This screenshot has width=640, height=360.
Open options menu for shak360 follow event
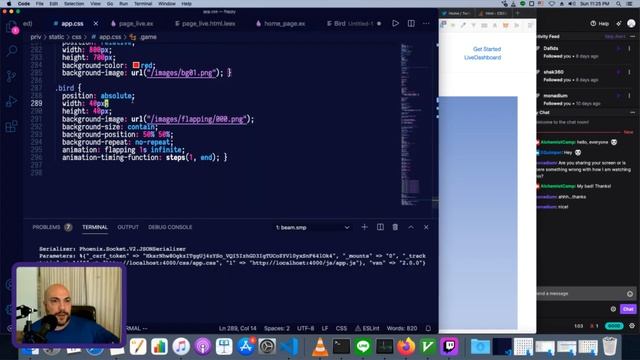[629, 72]
